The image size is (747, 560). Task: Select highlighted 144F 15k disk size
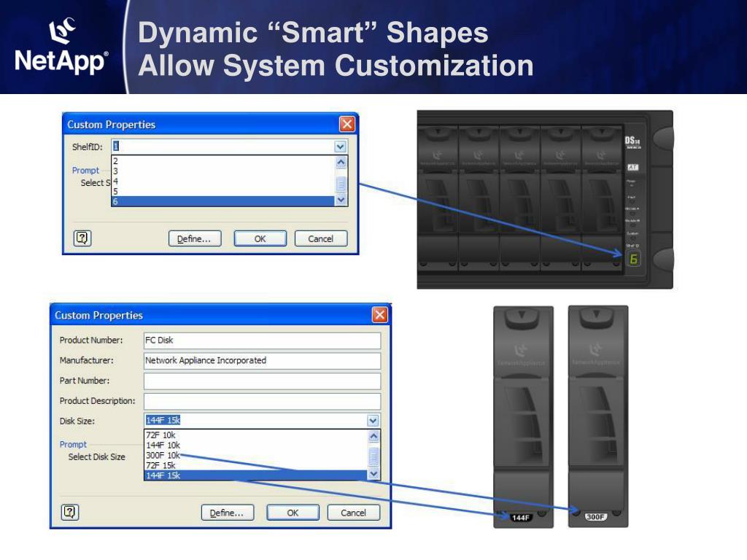click(256, 475)
